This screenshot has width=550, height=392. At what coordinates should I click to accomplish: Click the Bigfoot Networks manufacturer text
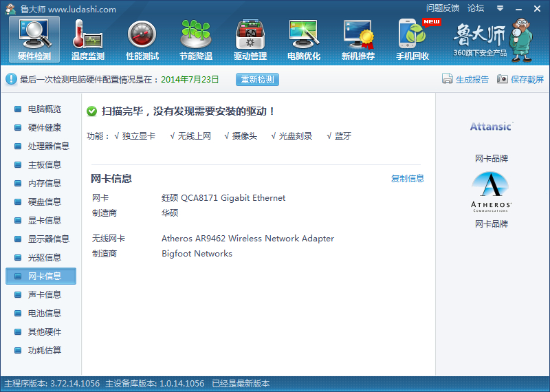197,254
